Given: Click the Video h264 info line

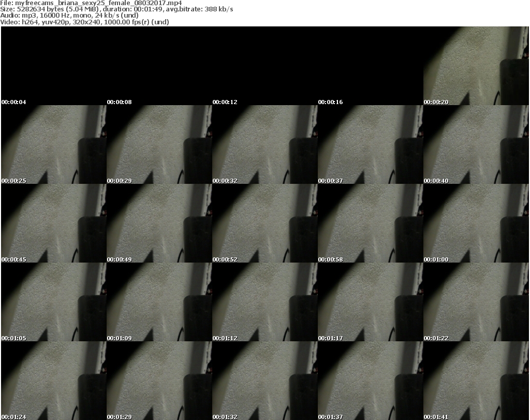Looking at the screenshot, I should pyautogui.click(x=84, y=22).
